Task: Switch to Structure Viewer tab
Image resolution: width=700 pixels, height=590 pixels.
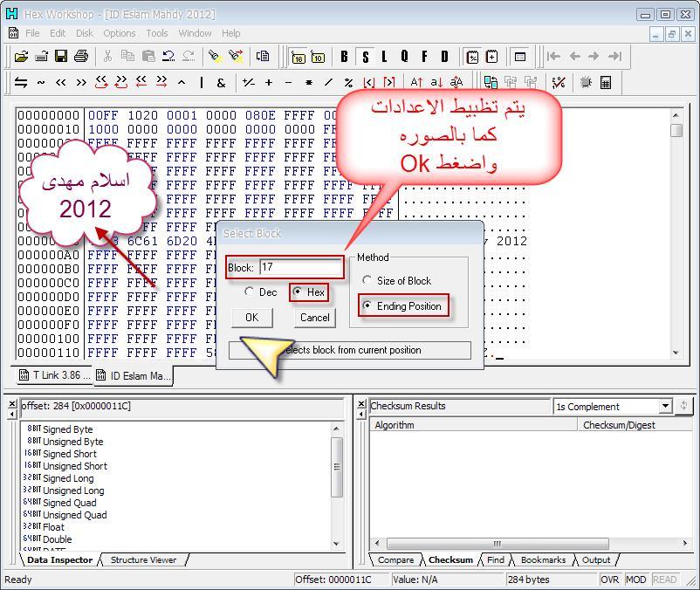Action: coord(143,559)
